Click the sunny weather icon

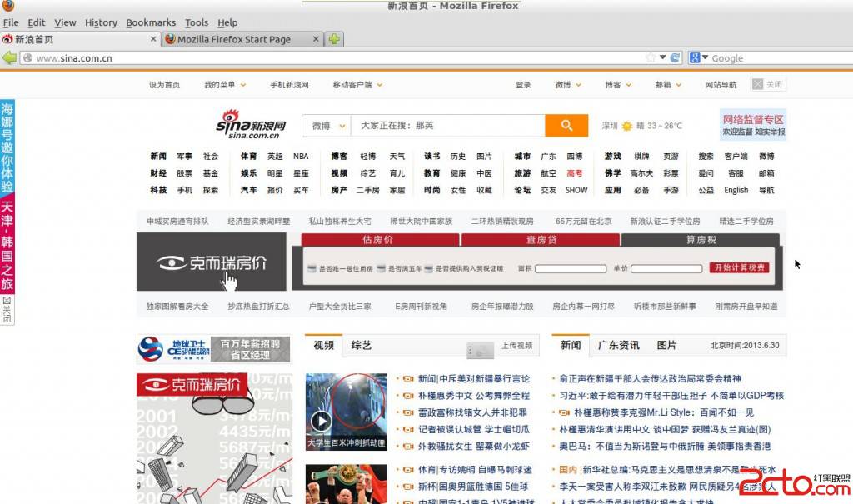(626, 127)
